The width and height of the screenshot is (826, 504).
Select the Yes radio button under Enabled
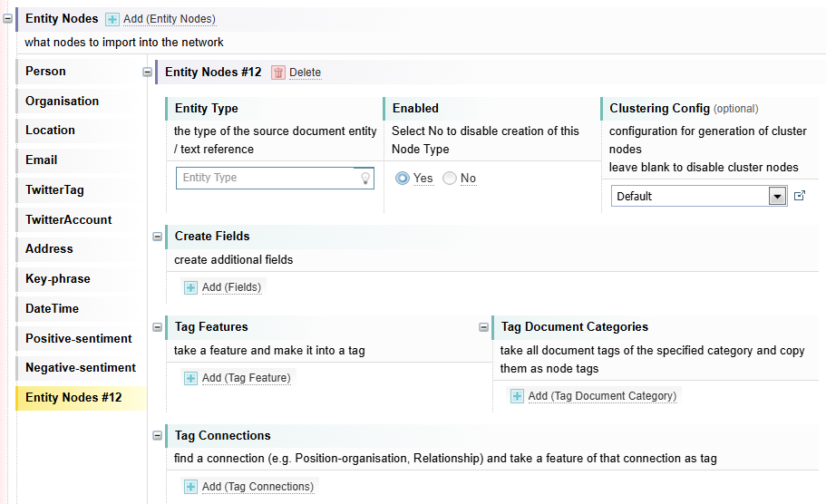403,179
